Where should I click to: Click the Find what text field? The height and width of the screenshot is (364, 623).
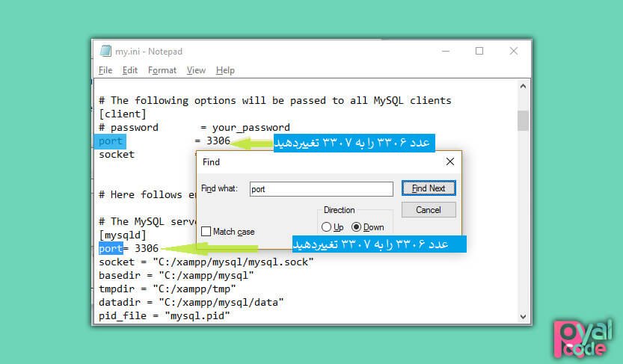(x=322, y=189)
